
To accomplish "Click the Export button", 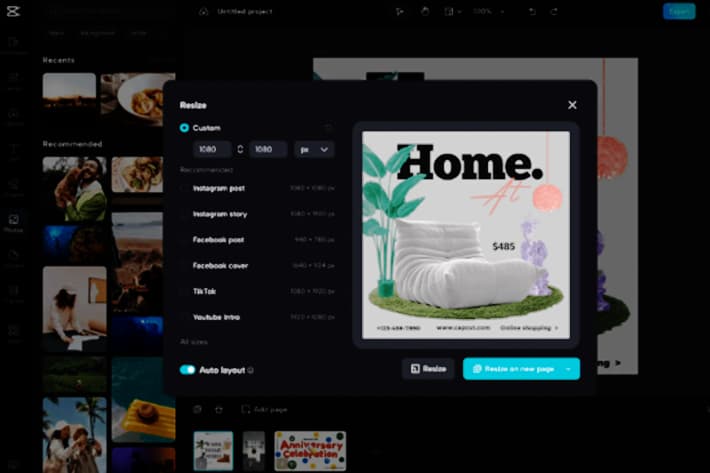I will click(x=679, y=11).
